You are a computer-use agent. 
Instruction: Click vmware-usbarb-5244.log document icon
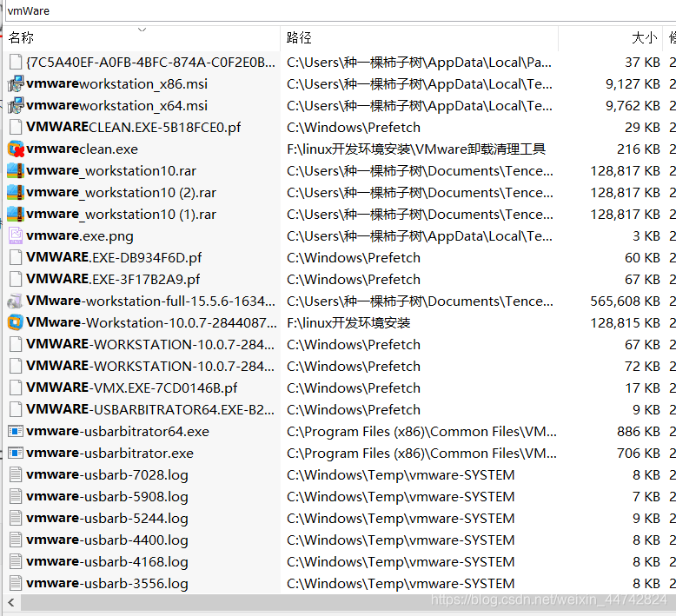pos(16,518)
